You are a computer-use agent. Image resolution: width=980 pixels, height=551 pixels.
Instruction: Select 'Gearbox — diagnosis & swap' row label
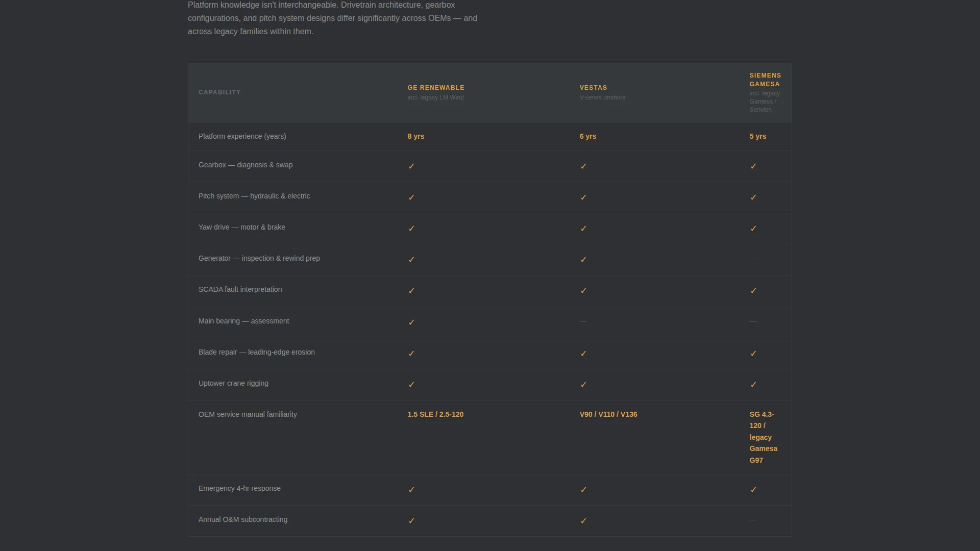point(246,165)
